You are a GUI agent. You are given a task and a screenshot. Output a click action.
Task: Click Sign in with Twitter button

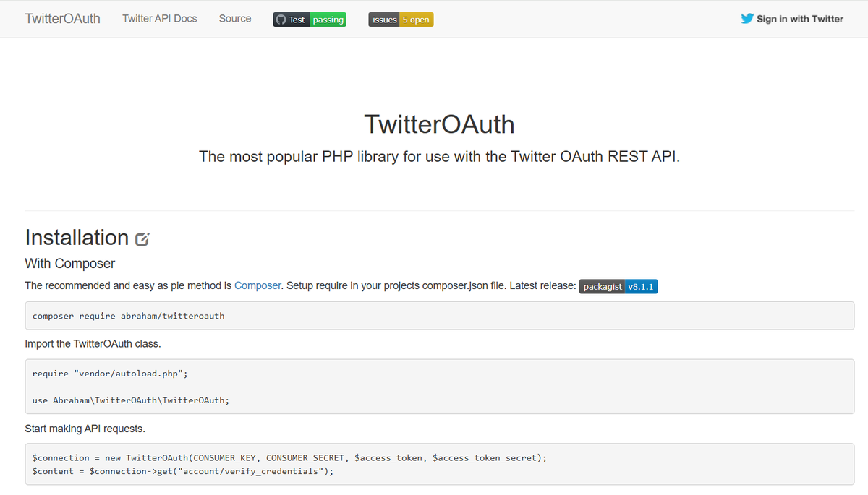[x=792, y=19]
